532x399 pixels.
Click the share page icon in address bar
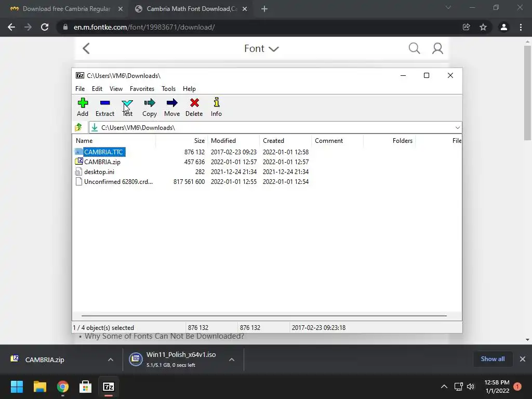click(x=467, y=27)
